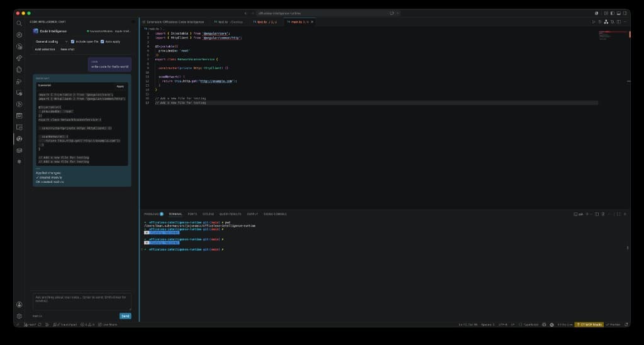
Task: Close the terminal panel
Action: [x=625, y=214]
